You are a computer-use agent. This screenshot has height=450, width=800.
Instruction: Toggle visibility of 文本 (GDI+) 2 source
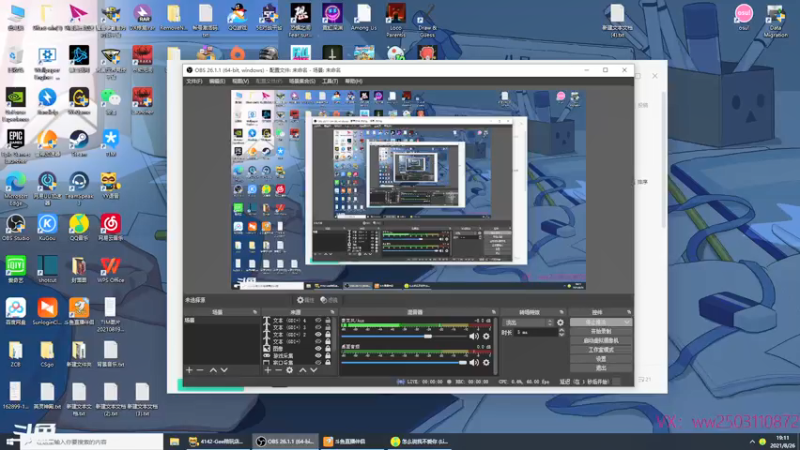point(318,335)
